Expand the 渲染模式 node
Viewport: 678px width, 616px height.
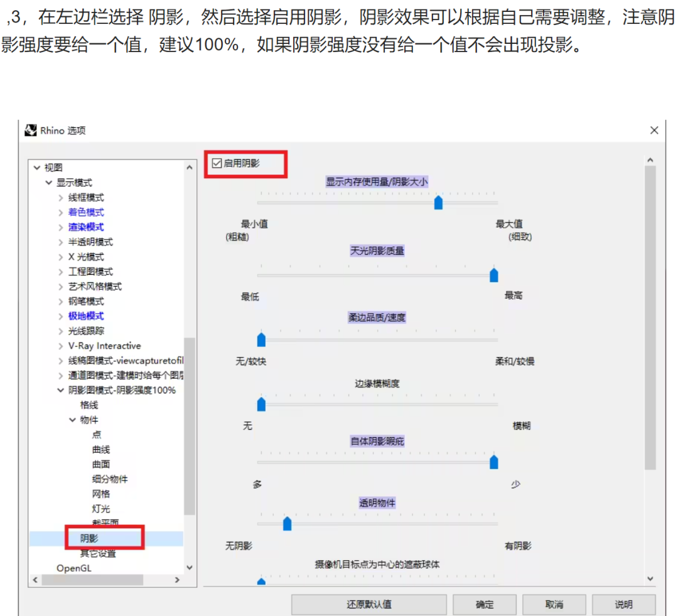pos(60,227)
